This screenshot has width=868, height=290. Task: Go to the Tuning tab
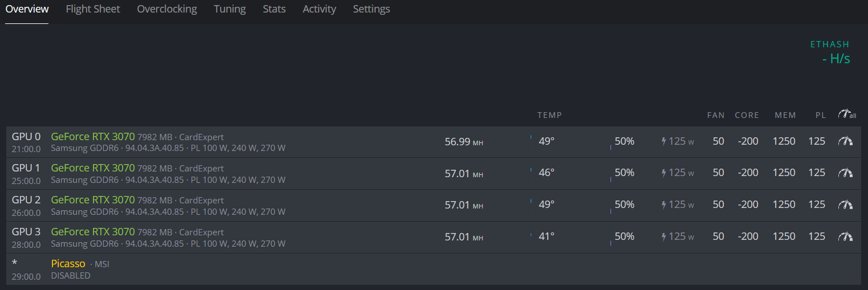(230, 9)
